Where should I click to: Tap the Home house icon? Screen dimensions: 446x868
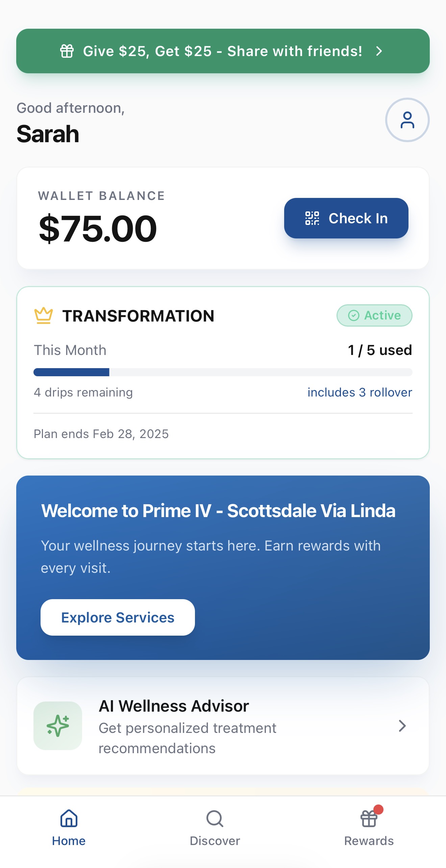[x=69, y=818]
